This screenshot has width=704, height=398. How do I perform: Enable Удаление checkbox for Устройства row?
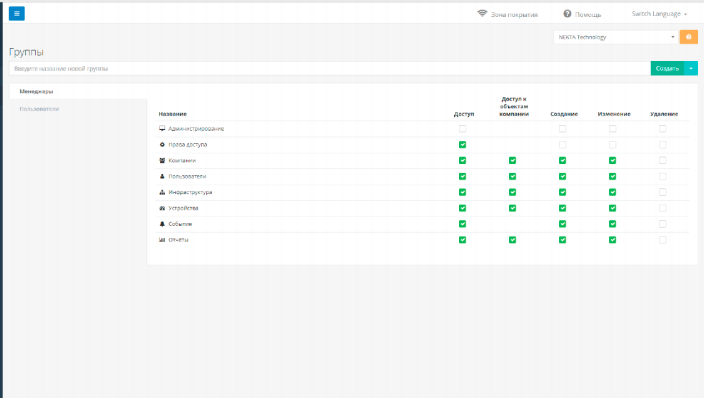tap(663, 208)
